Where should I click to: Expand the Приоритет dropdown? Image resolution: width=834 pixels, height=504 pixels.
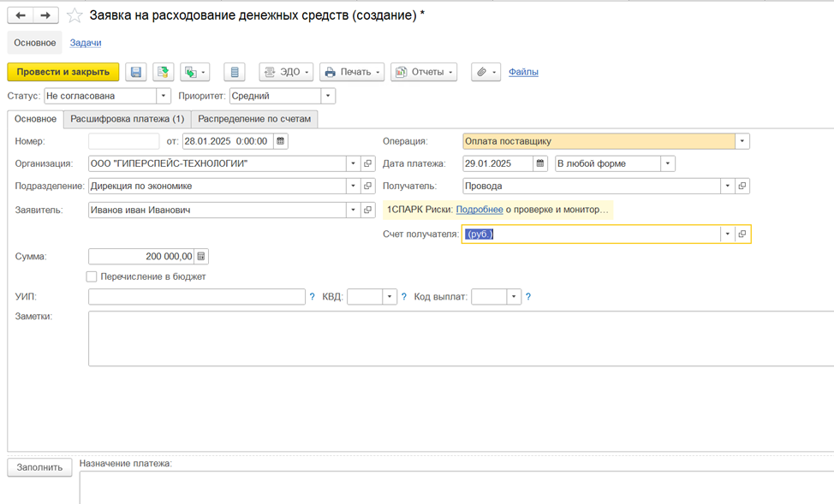point(328,96)
